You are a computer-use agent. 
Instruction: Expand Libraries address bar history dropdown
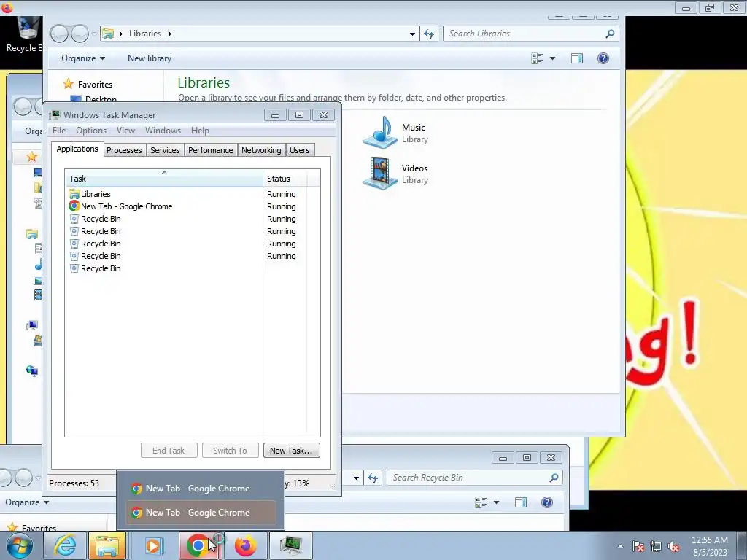tap(412, 34)
